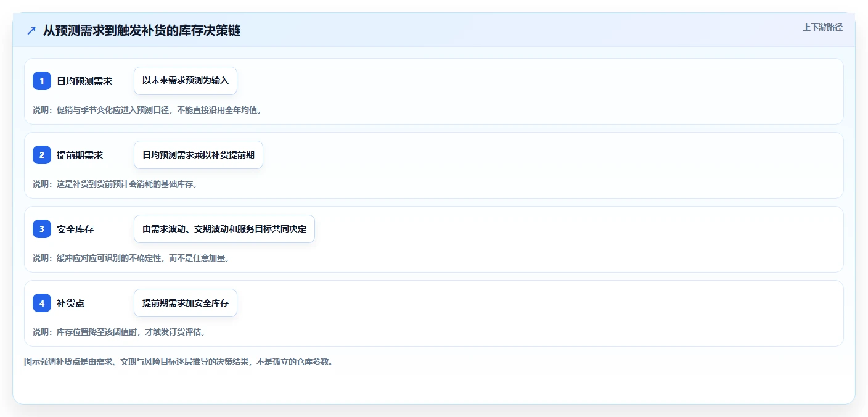
Task: Click the title 从预测需求到触发补货的库存决策链
Action: pyautogui.click(x=142, y=31)
